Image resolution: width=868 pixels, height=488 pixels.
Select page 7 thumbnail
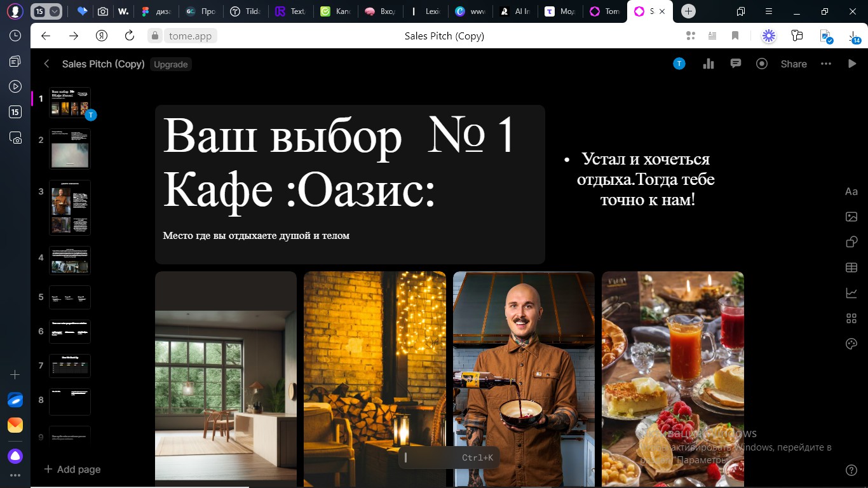click(x=70, y=366)
